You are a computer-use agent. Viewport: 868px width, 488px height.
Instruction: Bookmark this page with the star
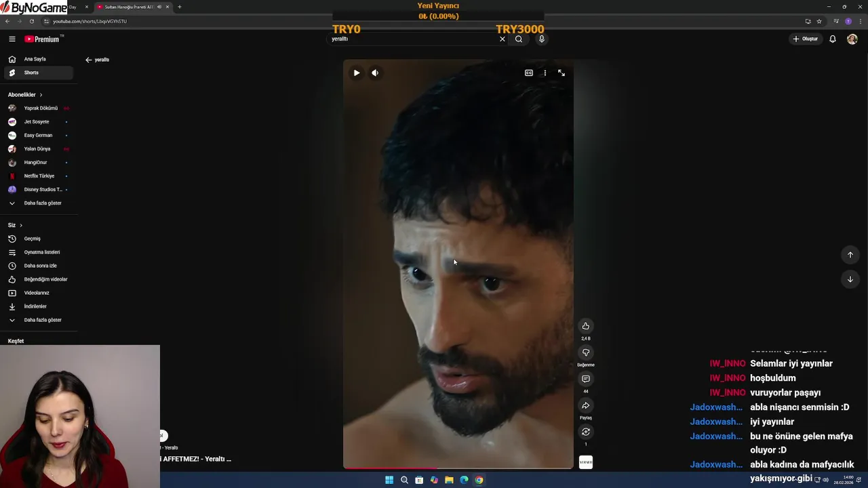click(819, 21)
